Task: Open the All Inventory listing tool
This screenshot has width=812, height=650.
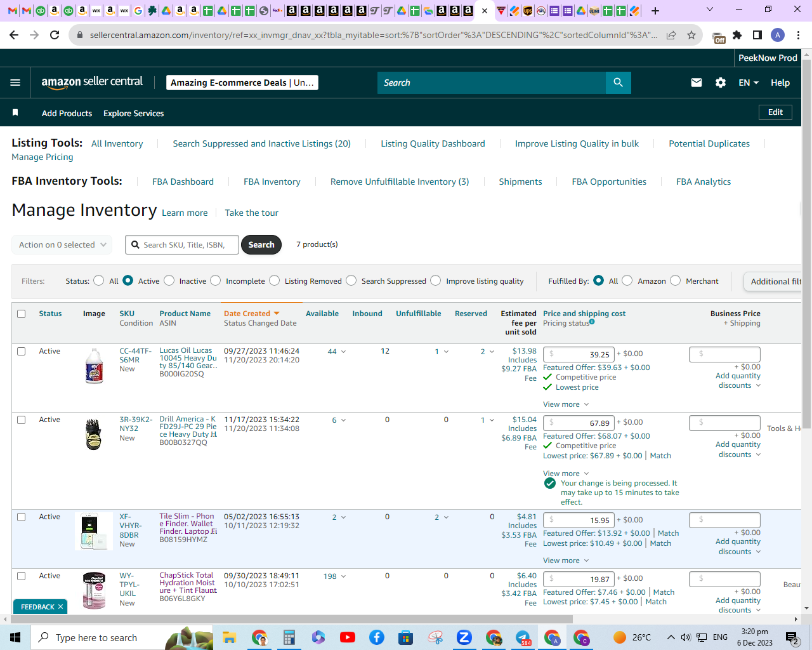Action: 117,143
